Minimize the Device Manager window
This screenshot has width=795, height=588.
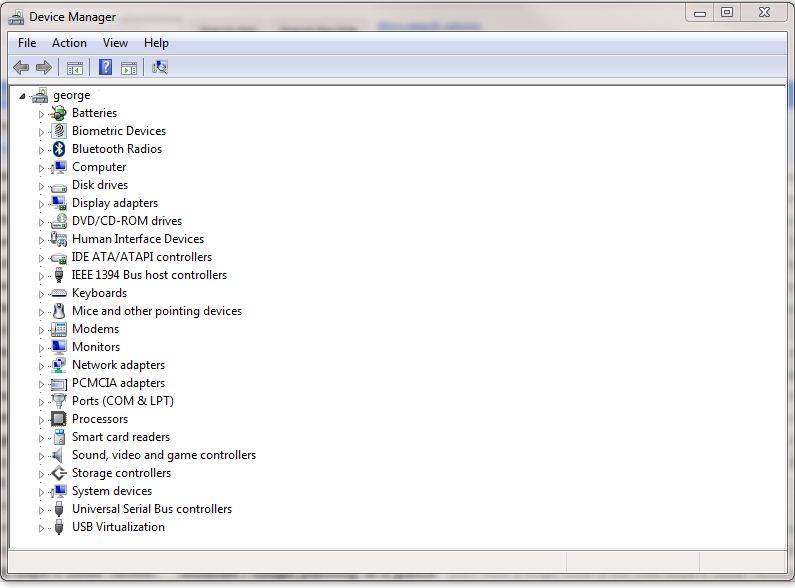pyautogui.click(x=700, y=12)
